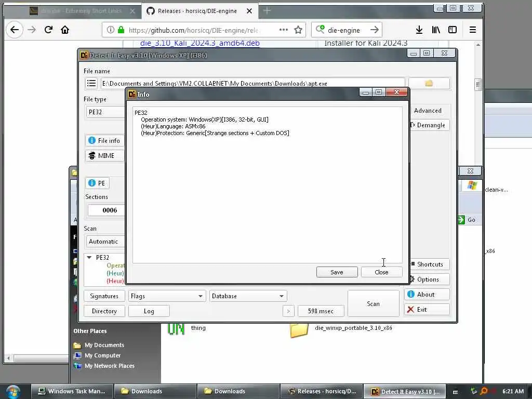Open Firefox downloads arrow icon

(419, 30)
